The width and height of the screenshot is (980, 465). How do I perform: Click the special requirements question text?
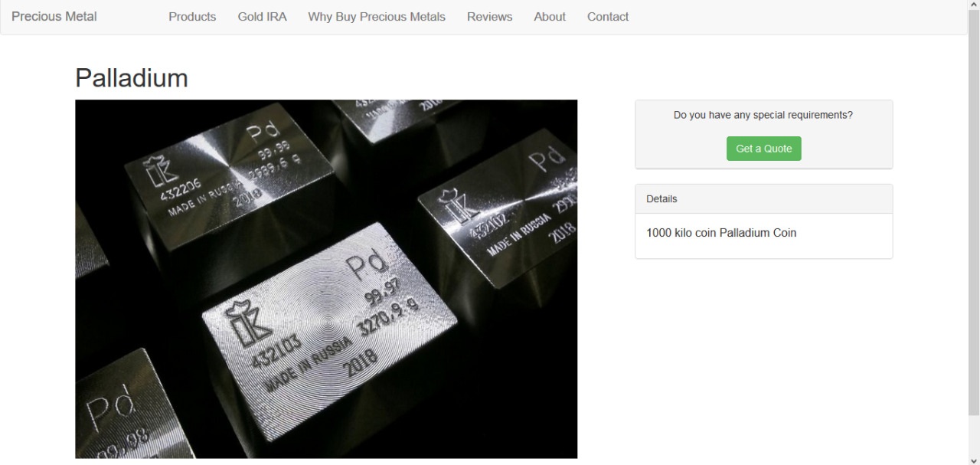(x=763, y=115)
